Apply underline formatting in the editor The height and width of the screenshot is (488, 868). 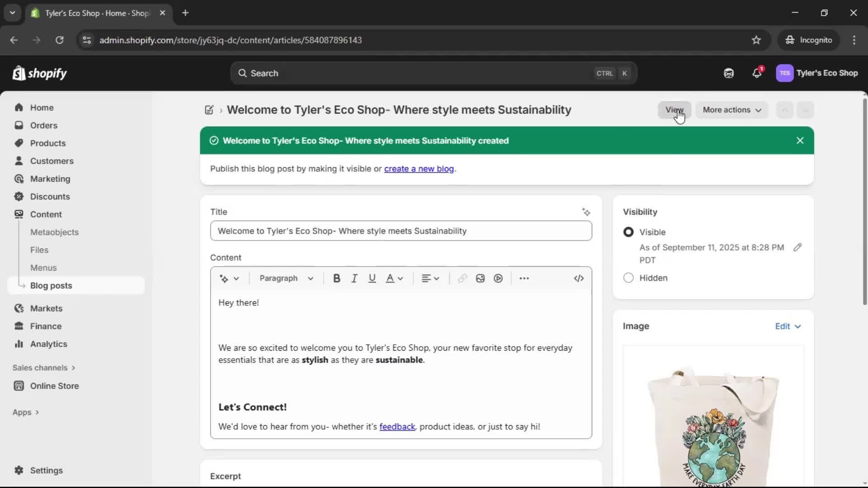coord(372,278)
